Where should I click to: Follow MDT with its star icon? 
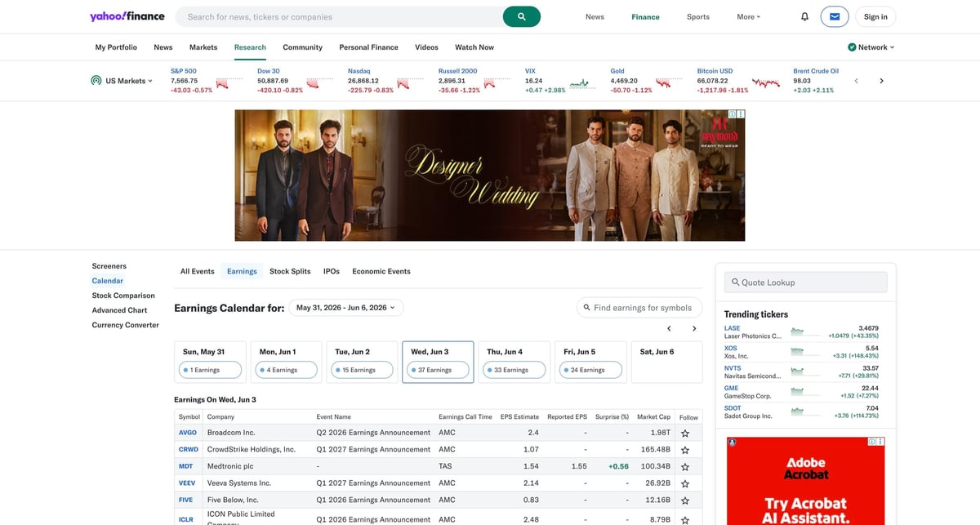[685, 467]
